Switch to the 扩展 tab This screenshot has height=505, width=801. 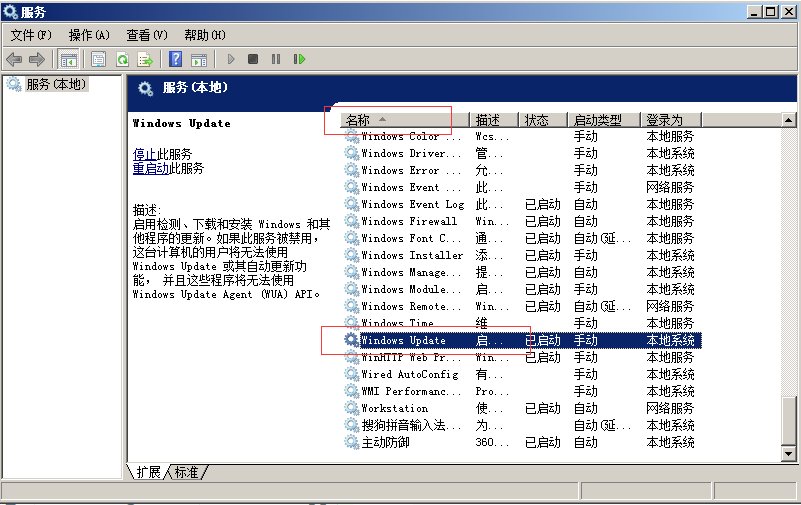tap(148, 472)
